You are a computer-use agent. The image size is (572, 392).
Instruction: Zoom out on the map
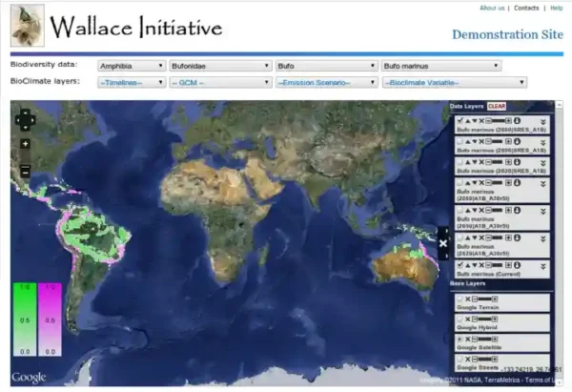pyautogui.click(x=25, y=170)
